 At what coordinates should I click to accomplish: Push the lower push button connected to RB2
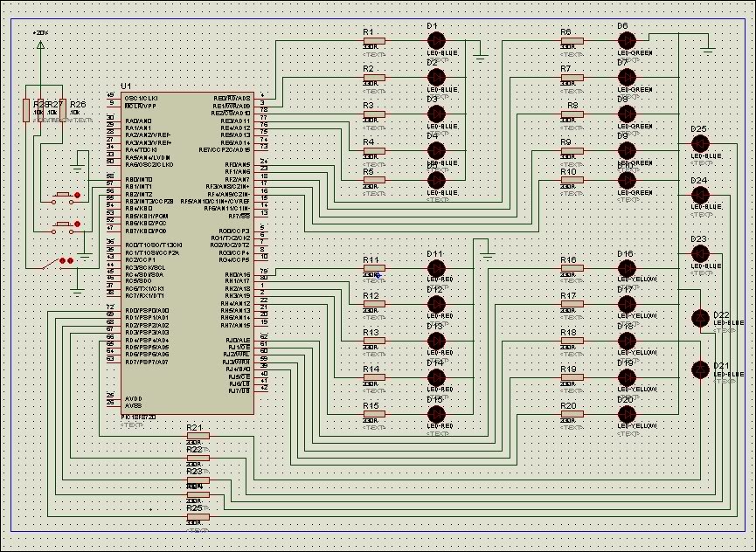click(63, 224)
